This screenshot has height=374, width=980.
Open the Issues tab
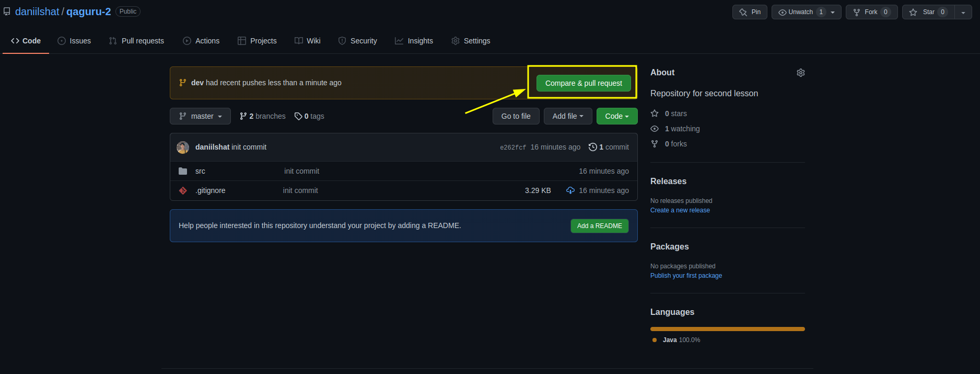tap(74, 41)
